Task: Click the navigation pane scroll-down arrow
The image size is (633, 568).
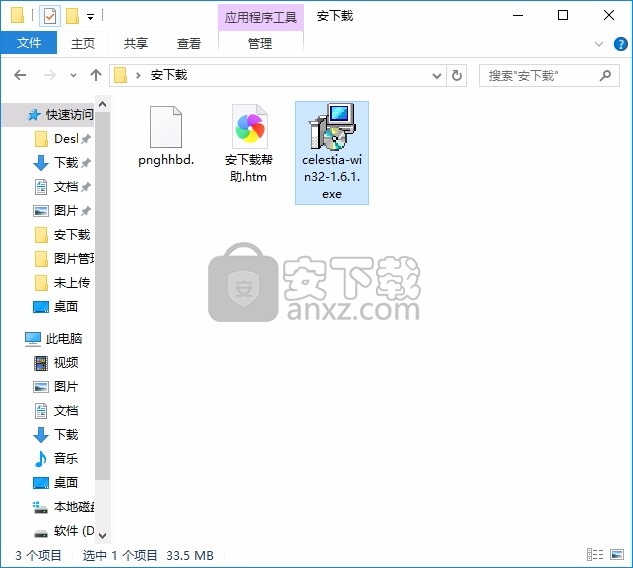Action: click(103, 536)
